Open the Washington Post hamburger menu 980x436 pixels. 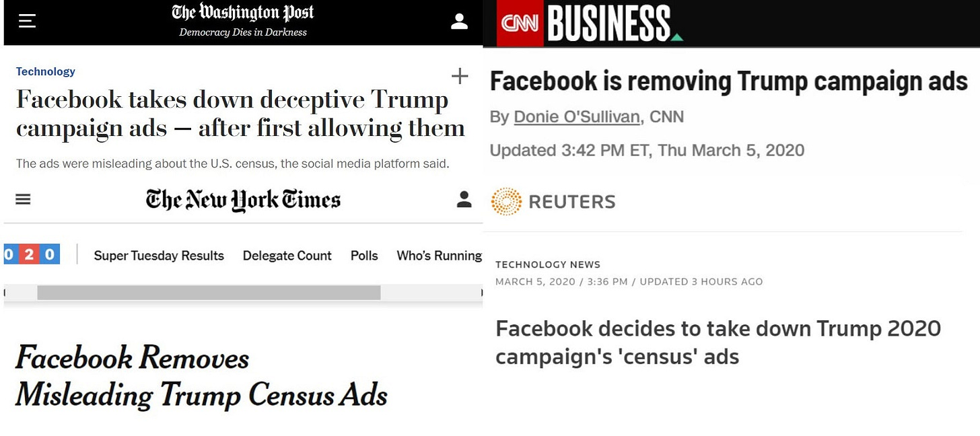coord(27,21)
